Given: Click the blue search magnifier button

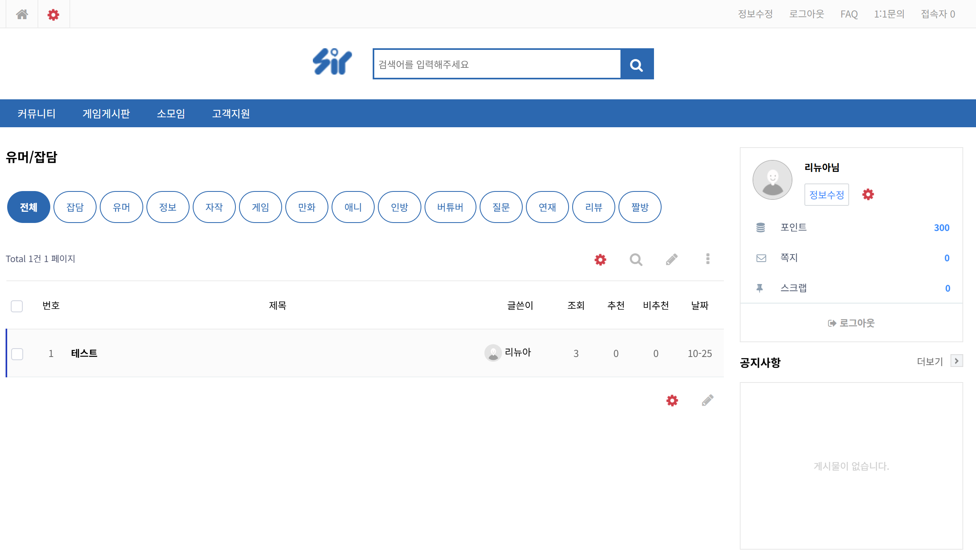Looking at the screenshot, I should pyautogui.click(x=636, y=64).
